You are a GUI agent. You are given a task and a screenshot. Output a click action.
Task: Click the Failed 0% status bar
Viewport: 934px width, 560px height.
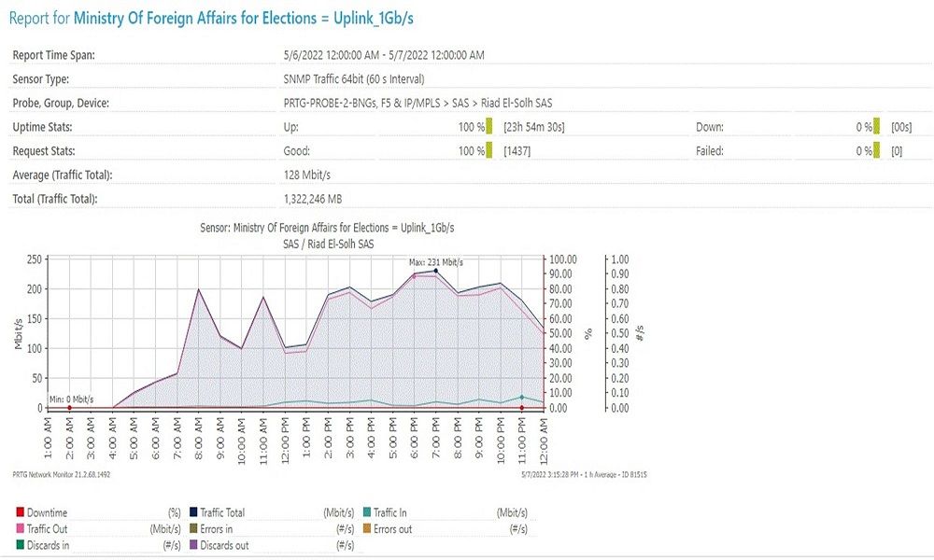[877, 150]
